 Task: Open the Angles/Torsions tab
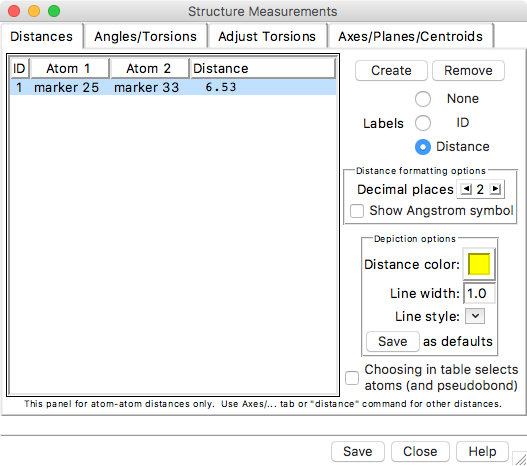[x=145, y=36]
